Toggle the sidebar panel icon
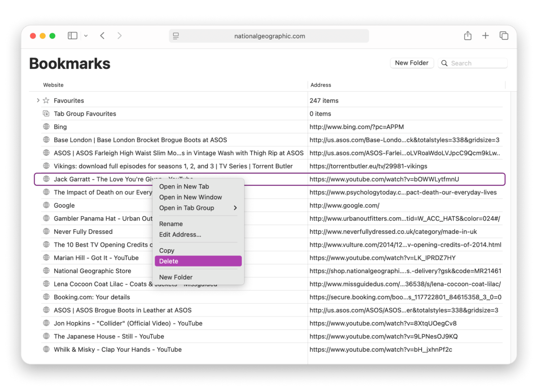This screenshot has width=538, height=392. click(x=72, y=36)
